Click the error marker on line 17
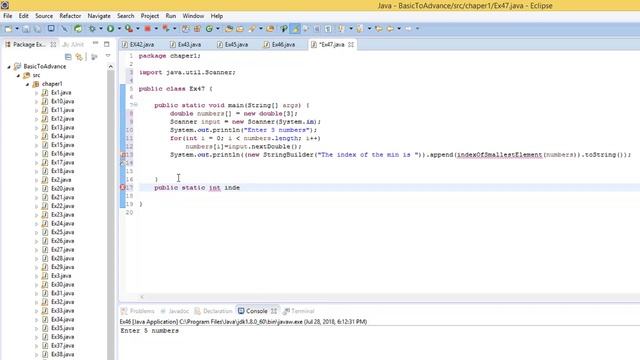The image size is (640, 360). point(122,187)
